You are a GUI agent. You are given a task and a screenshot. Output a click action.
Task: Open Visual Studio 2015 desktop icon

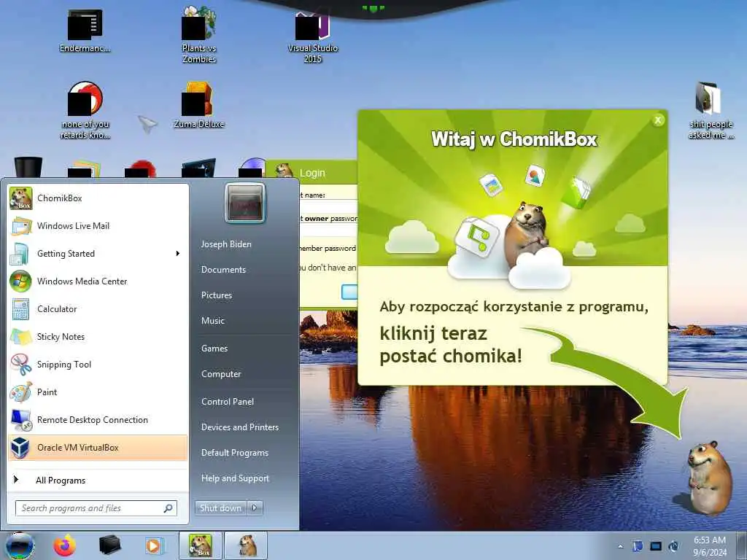pyautogui.click(x=313, y=37)
